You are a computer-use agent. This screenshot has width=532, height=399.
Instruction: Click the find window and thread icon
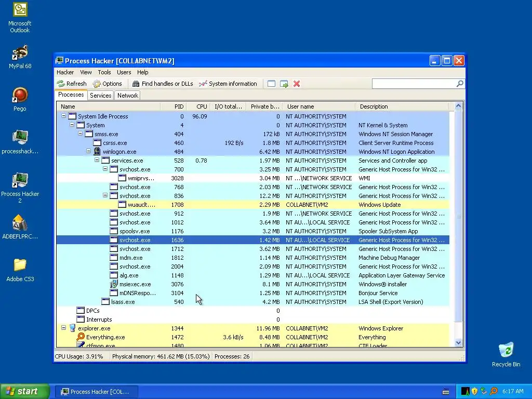click(x=284, y=84)
